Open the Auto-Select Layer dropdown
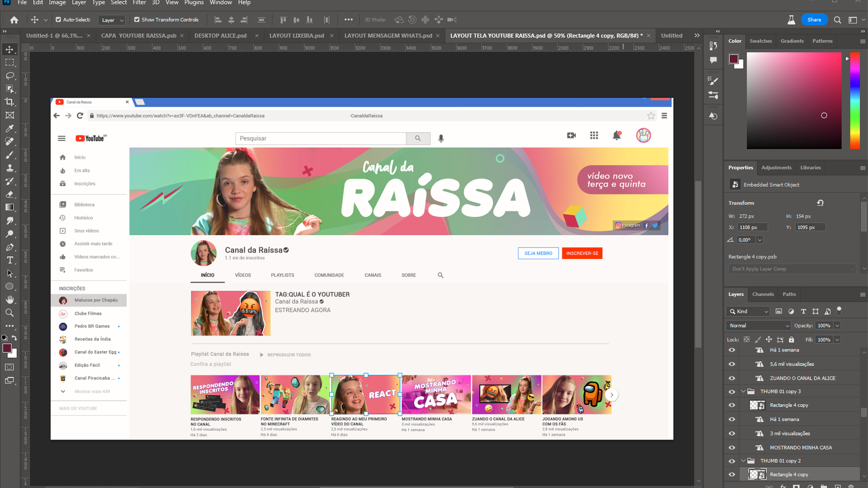The image size is (868, 488). click(x=111, y=20)
